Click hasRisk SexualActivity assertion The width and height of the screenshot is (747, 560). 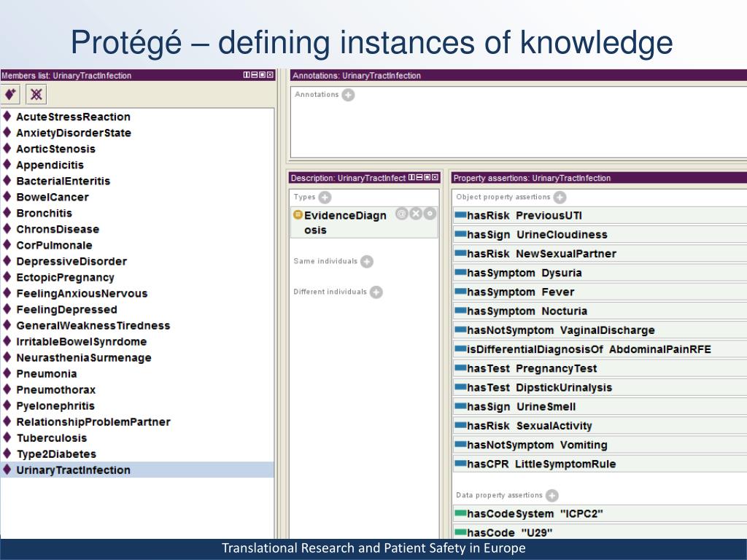click(x=600, y=426)
